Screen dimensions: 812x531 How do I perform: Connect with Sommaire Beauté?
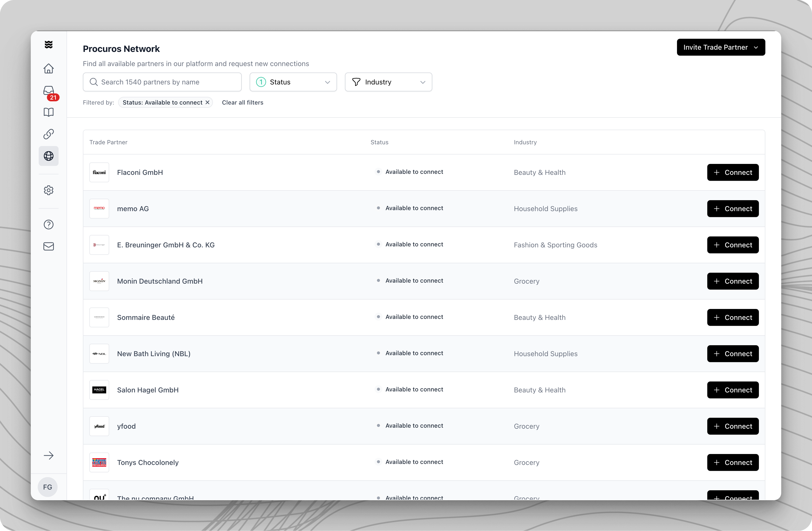click(x=733, y=317)
